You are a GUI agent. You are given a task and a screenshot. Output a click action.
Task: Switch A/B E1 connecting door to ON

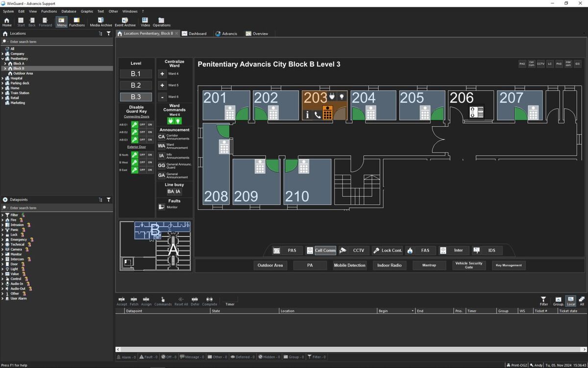(x=150, y=125)
